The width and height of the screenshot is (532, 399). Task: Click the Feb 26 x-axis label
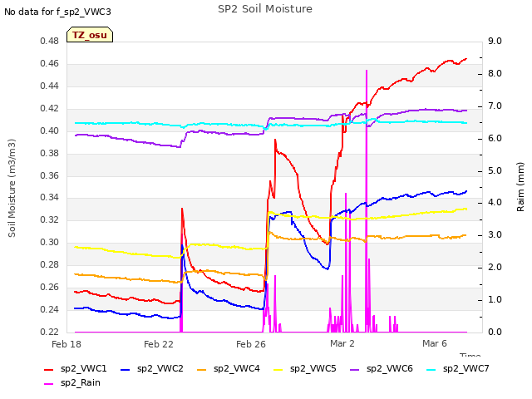(251, 344)
